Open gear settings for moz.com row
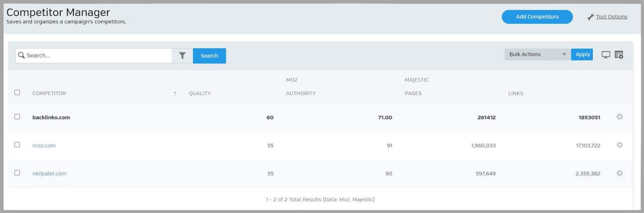644x213 pixels. click(x=619, y=145)
